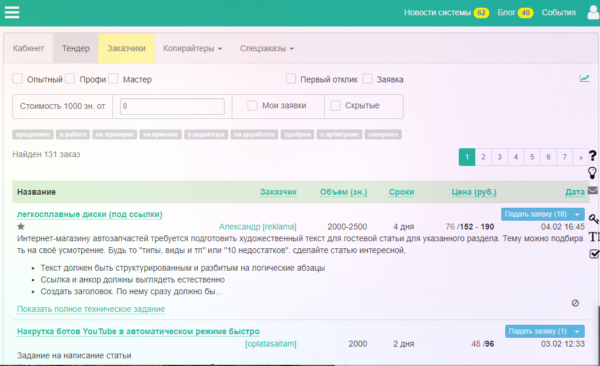Click Показать полное техническое задание link

(91, 309)
